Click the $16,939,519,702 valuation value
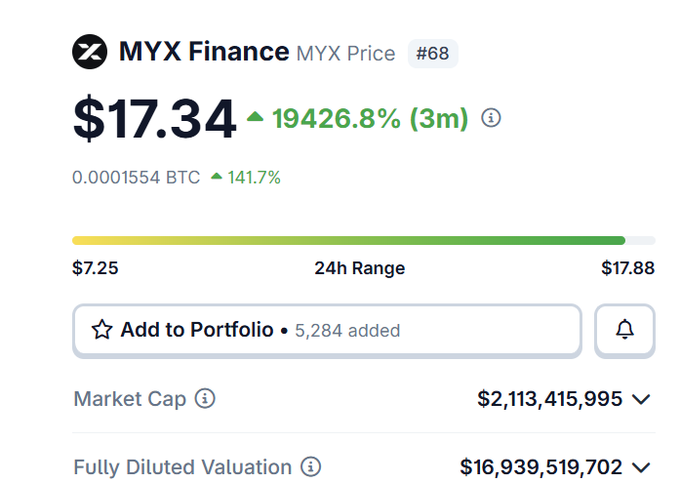Viewport: 680px width, 483px height. pos(541,467)
